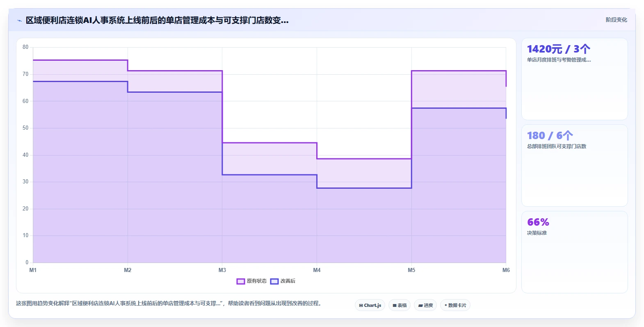The height and width of the screenshot is (327, 644).
Task: Click the 0 y-axis value
Action: click(x=27, y=263)
